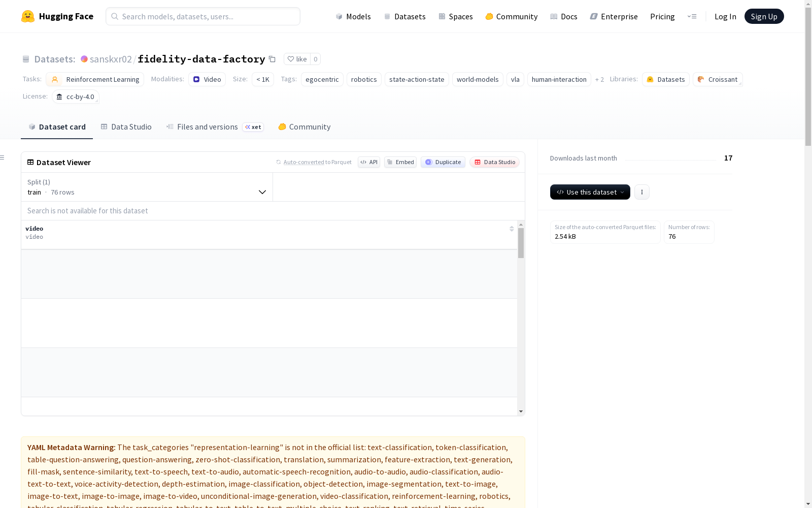Select the vla tag
This screenshot has width=812, height=508.
click(x=515, y=79)
